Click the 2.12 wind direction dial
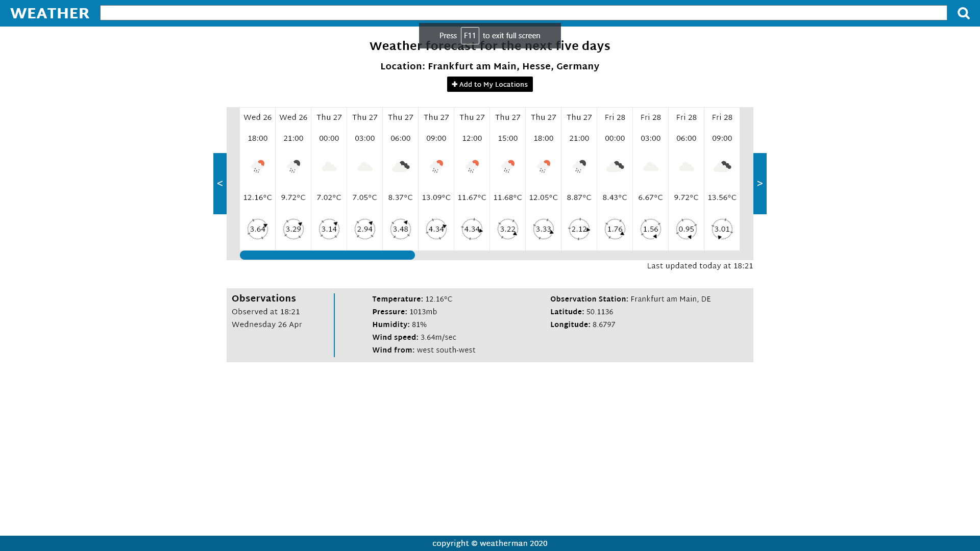This screenshot has width=980, height=551. pos(579,229)
